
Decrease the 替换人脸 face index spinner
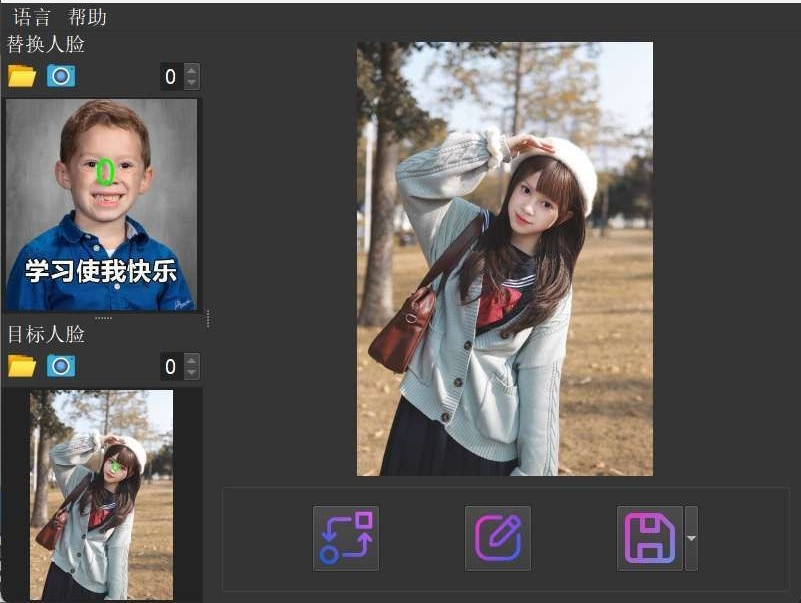point(192,83)
